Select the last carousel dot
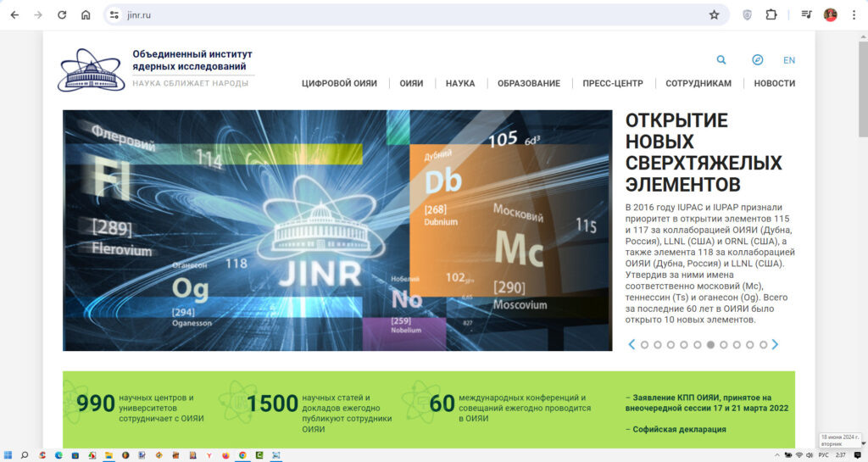 tap(763, 345)
